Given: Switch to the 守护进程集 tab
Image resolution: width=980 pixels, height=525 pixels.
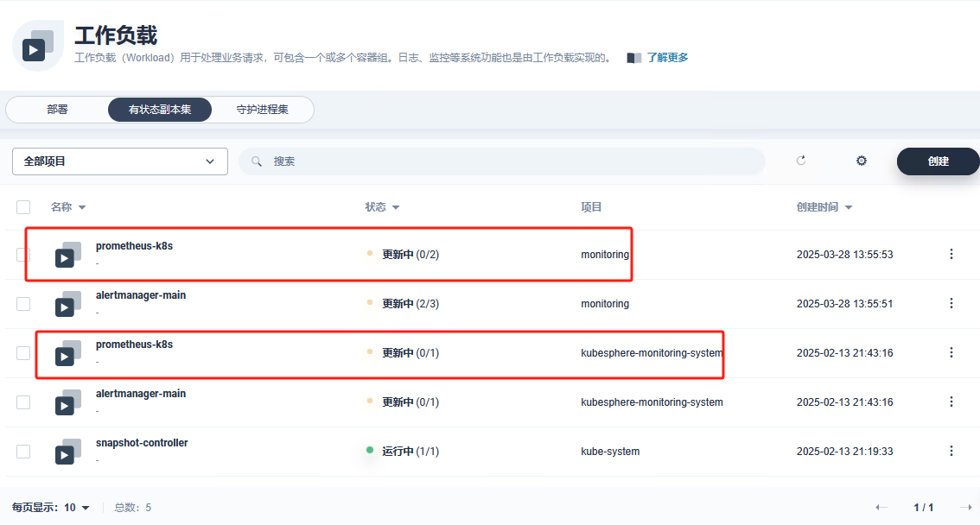Looking at the screenshot, I should [x=263, y=110].
